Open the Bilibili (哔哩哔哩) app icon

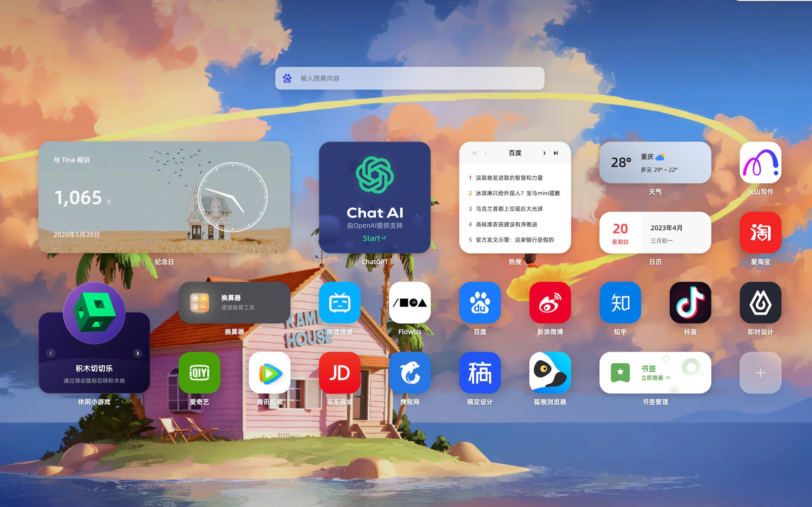(x=340, y=302)
